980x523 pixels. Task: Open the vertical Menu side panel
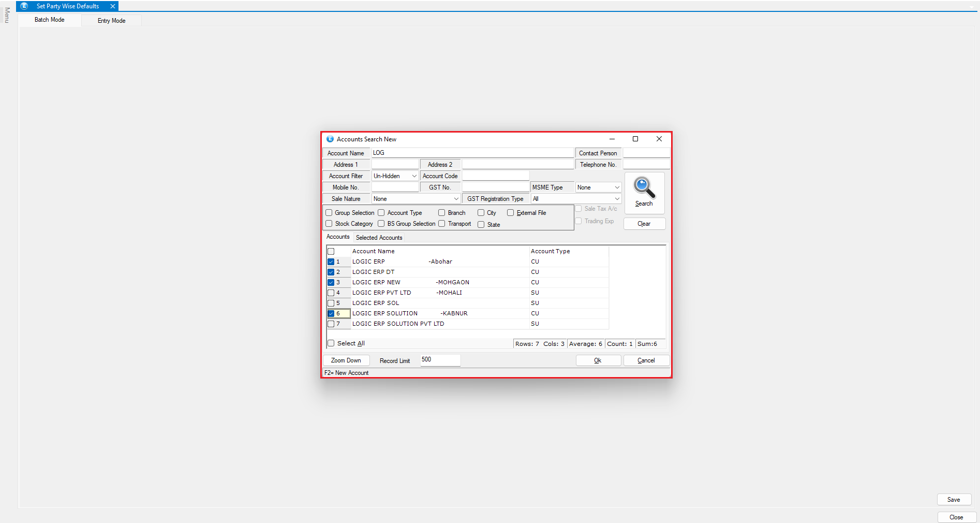tap(7, 16)
